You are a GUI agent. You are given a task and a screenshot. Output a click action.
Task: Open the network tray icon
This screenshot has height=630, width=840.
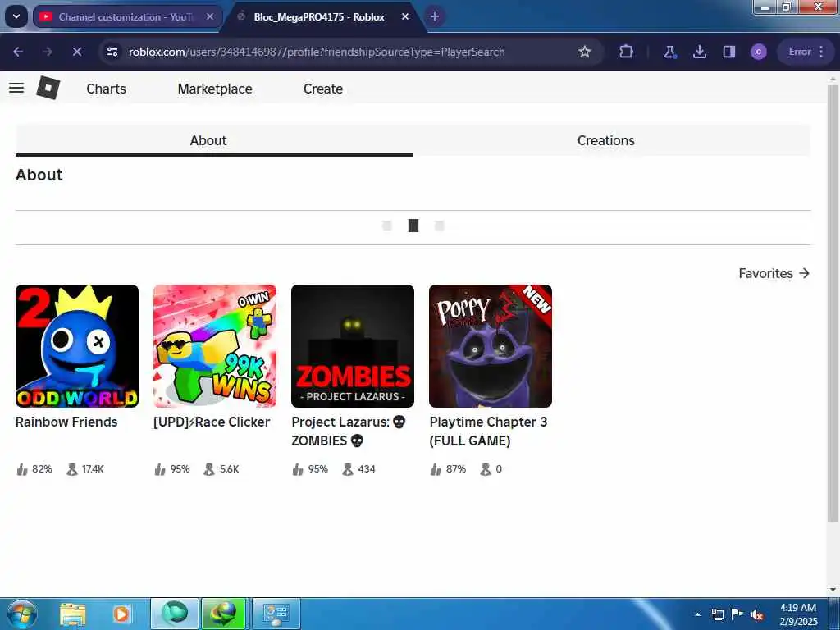coord(717,614)
